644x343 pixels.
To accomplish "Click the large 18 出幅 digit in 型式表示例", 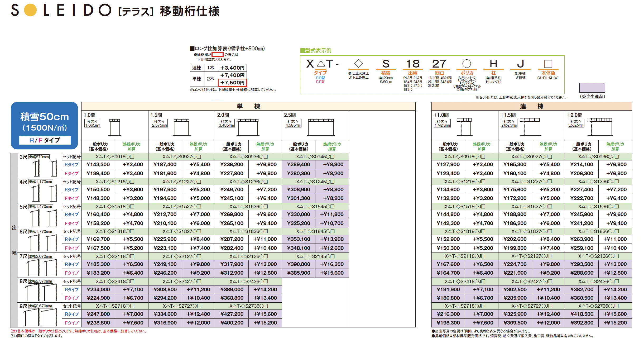I will point(413,64).
